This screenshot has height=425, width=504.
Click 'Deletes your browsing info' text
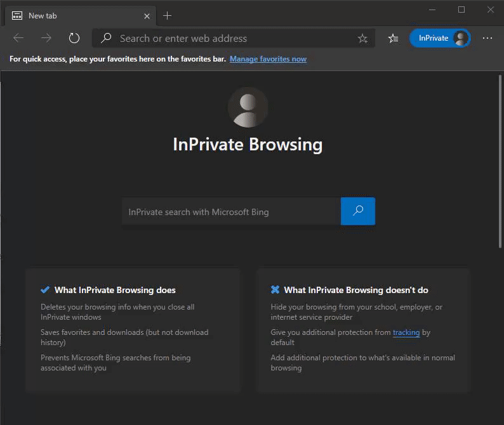117,312
